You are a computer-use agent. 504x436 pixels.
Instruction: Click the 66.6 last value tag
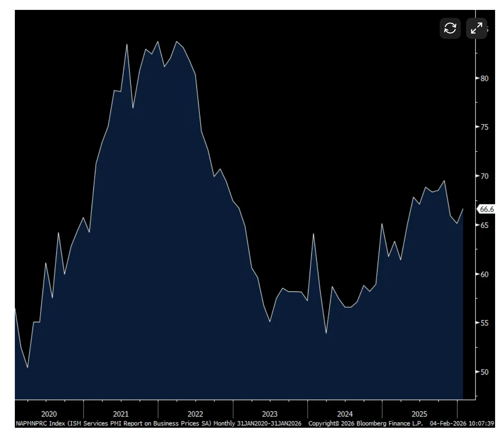point(487,209)
